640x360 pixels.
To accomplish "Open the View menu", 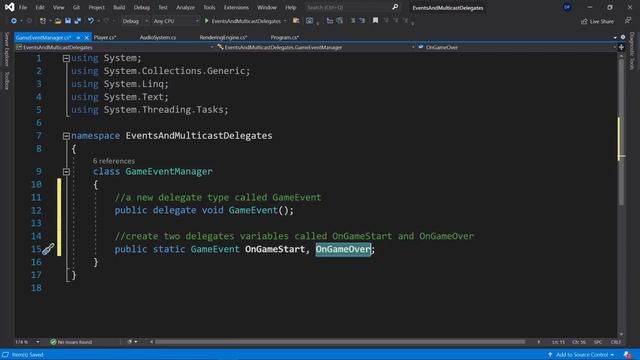I will (58, 7).
